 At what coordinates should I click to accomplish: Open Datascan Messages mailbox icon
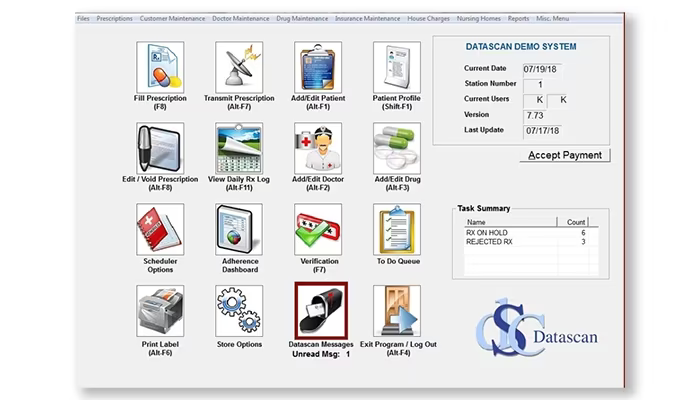(x=321, y=311)
